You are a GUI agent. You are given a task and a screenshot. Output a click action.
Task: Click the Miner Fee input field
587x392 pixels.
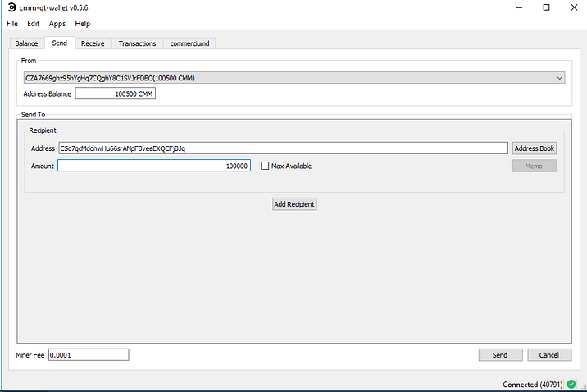point(89,355)
